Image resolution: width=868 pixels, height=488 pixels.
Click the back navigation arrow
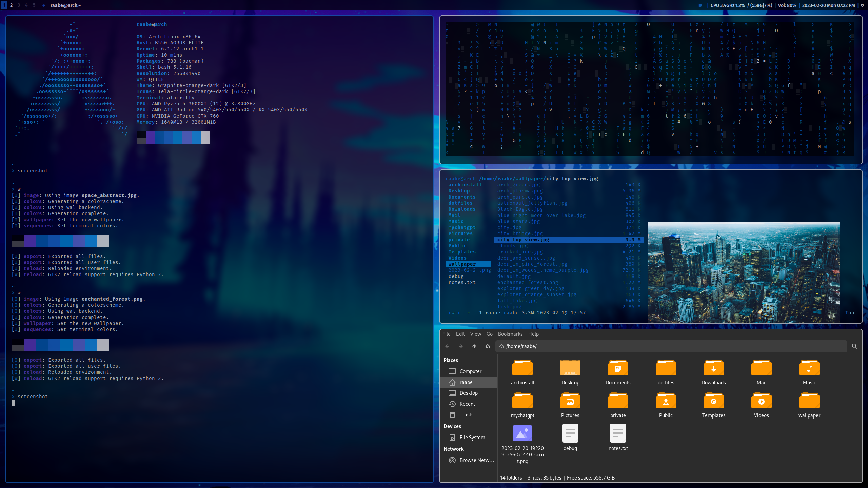(447, 346)
